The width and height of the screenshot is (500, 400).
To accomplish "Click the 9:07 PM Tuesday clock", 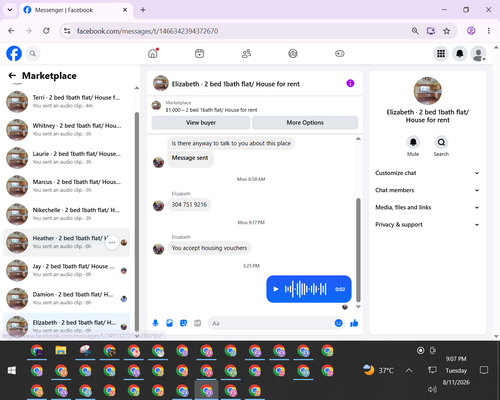I will point(456,370).
